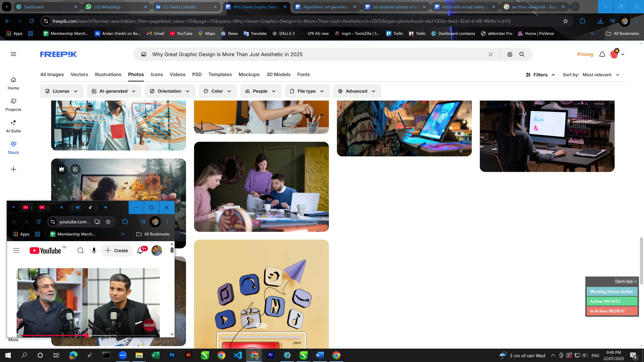Viewport: 644px width, 362px height.
Task: Mute the tab via speaker icon in YouTube window
Action: [x=78, y=207]
